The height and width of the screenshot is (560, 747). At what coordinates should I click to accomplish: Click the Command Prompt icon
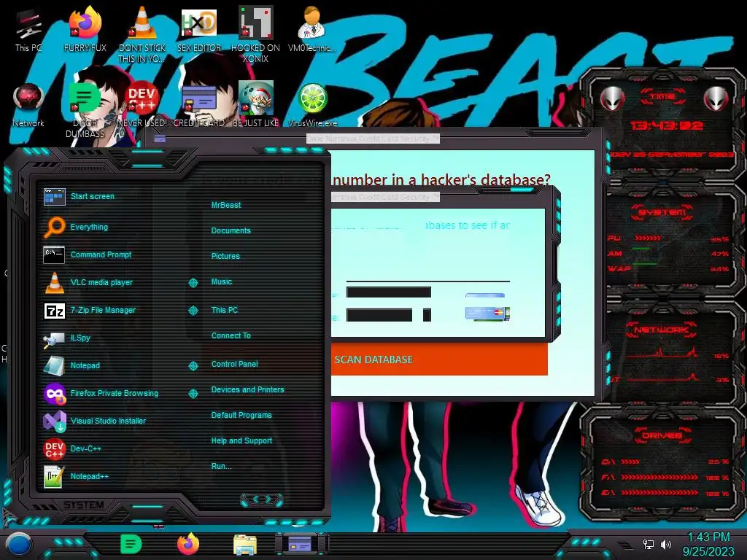coord(54,254)
